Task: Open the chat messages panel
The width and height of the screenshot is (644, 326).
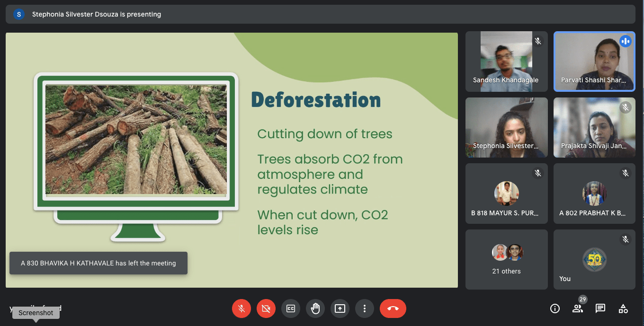Action: pos(600,308)
